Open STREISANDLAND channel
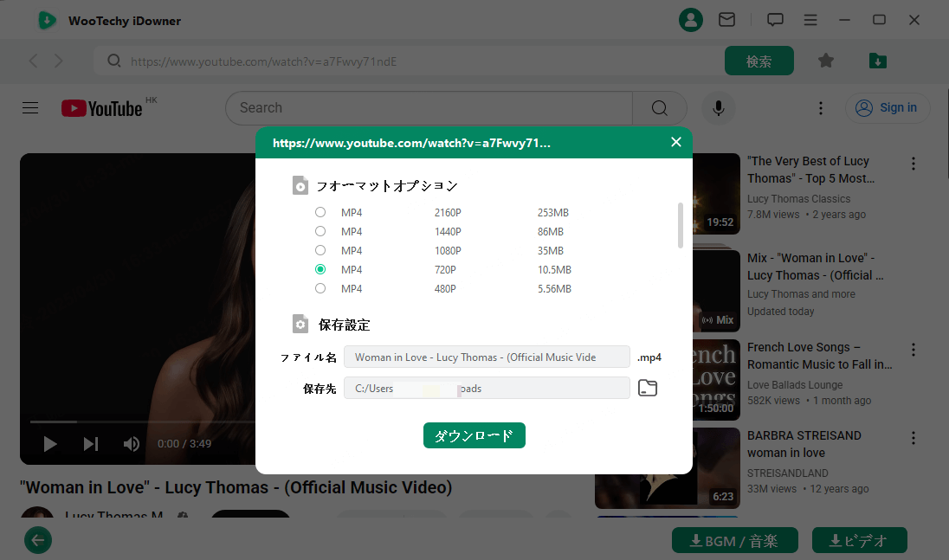This screenshot has height=560, width=949. (x=787, y=473)
